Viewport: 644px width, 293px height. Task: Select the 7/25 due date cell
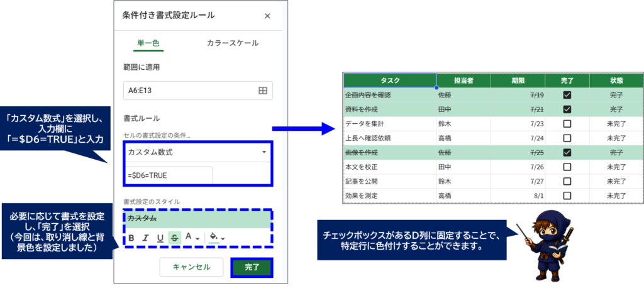[518, 153]
